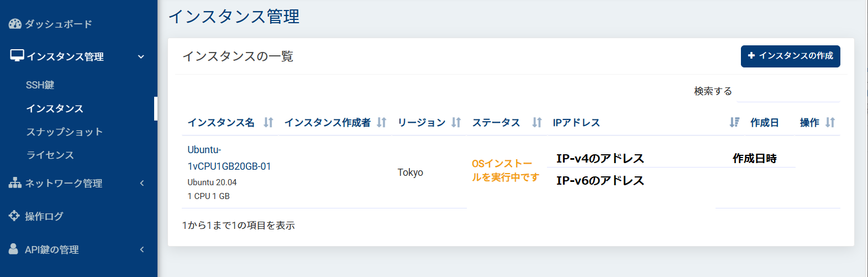
Task: Expand the ネットワーク管理 menu chevron
Action: (142, 183)
